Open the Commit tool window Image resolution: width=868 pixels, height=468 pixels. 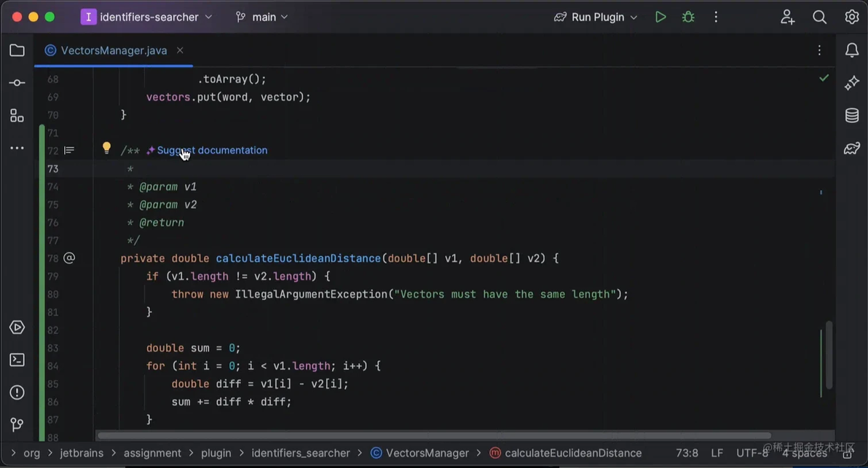(x=17, y=83)
